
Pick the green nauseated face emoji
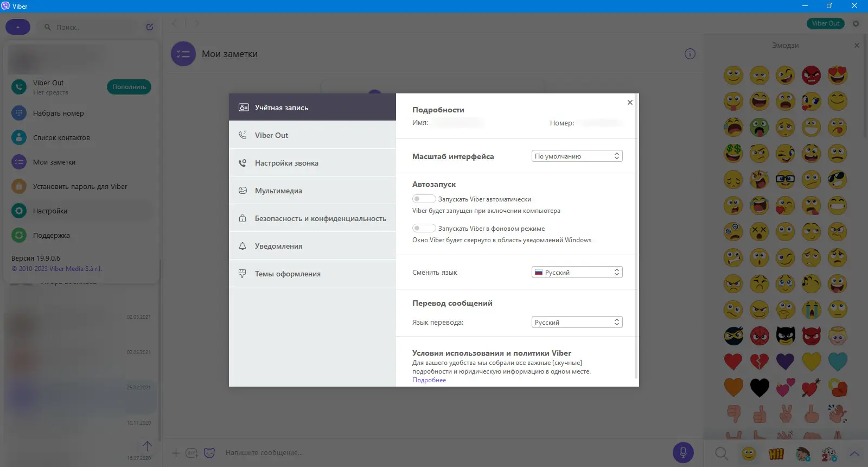[x=759, y=127]
